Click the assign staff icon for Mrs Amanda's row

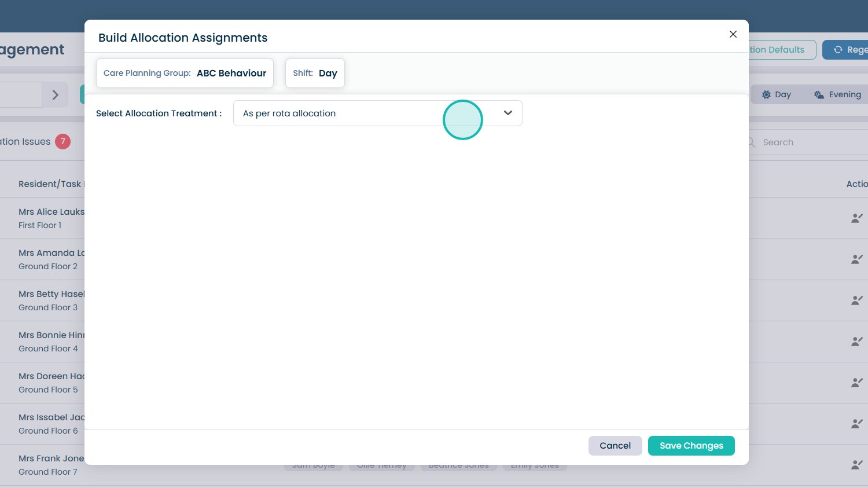(857, 259)
